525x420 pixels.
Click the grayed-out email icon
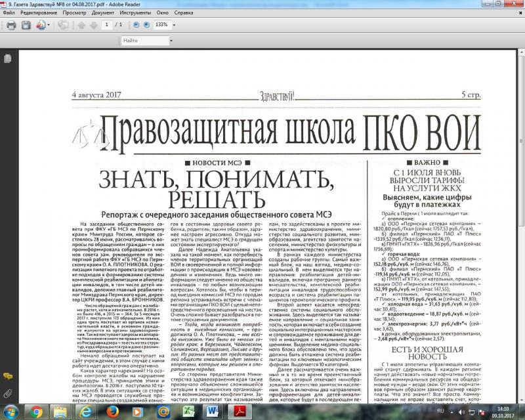63,25
